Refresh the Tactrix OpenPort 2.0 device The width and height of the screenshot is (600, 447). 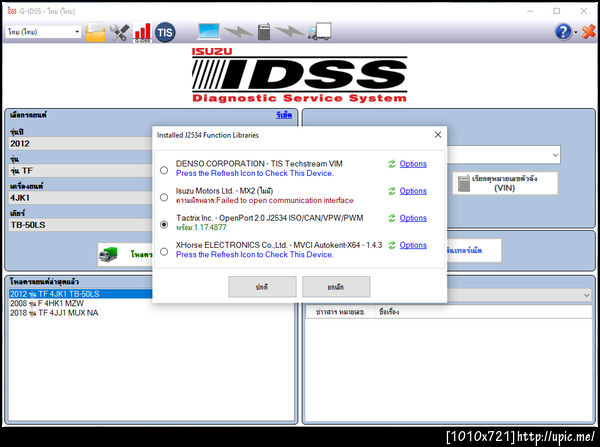tap(392, 218)
